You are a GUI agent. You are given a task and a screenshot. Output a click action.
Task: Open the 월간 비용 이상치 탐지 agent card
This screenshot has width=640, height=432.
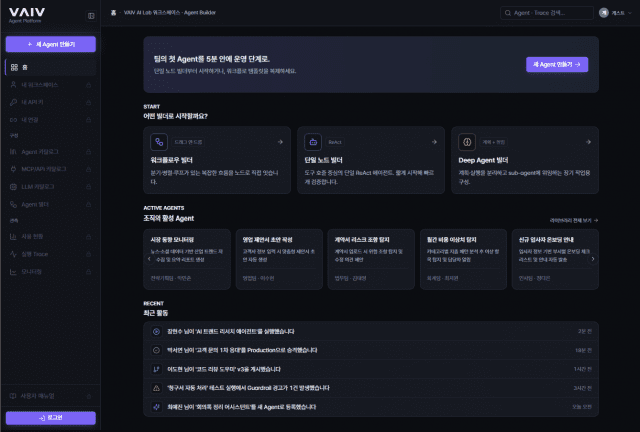pos(463,259)
